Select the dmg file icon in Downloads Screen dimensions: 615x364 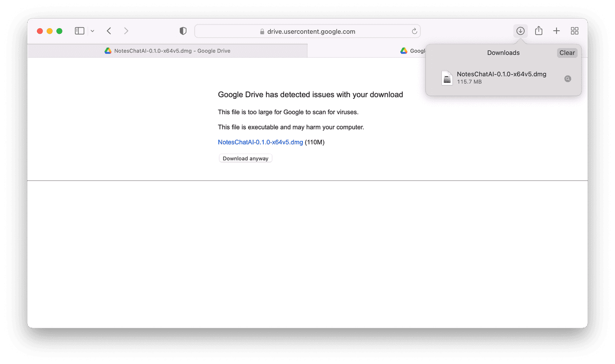click(447, 78)
